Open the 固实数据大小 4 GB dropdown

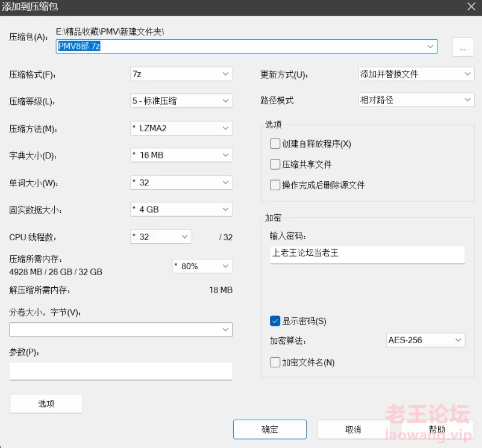(x=181, y=210)
